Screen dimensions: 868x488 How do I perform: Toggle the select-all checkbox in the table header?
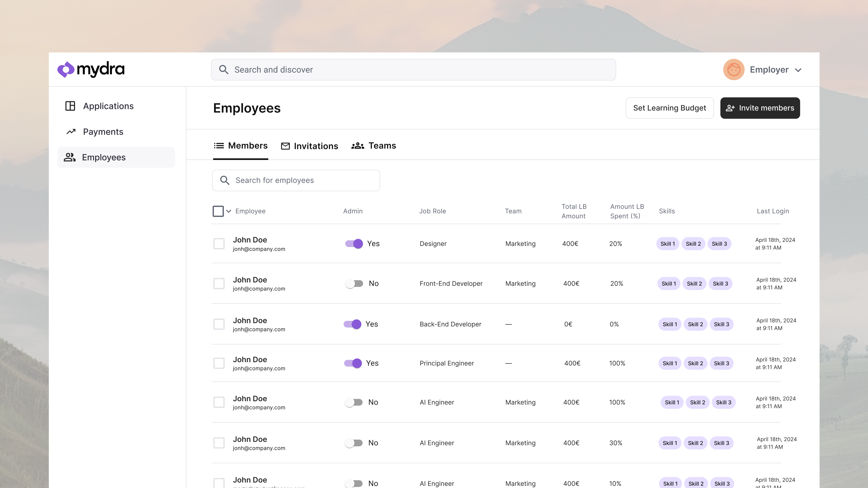coord(218,211)
